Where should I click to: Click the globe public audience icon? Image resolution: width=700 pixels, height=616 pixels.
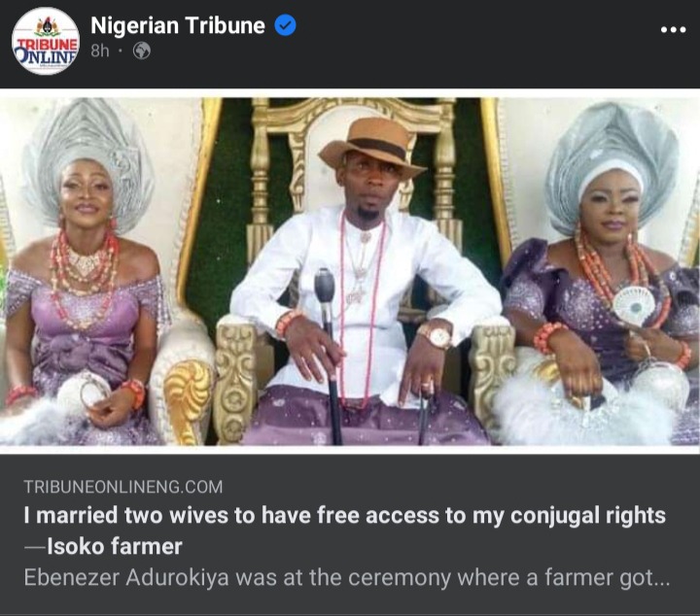142,51
